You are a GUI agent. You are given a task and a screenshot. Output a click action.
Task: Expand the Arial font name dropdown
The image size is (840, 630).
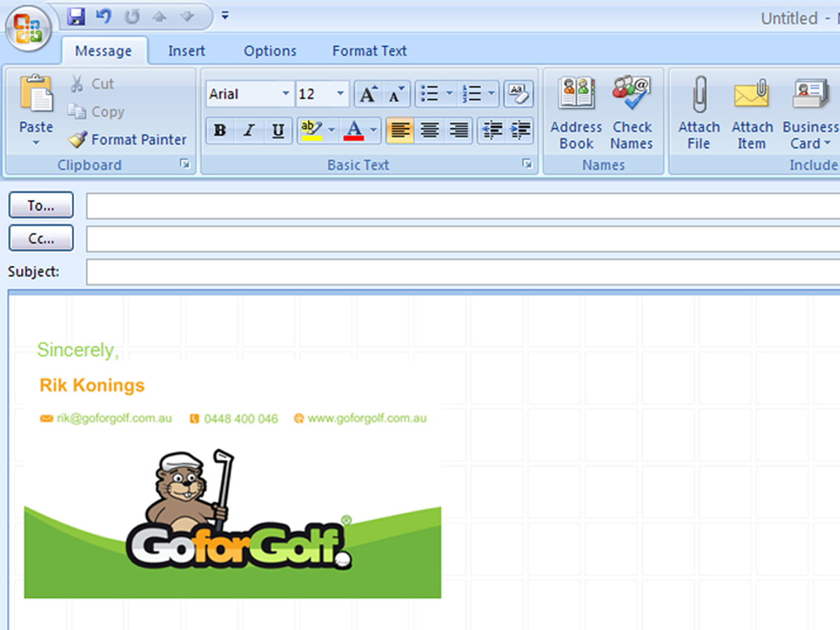286,94
